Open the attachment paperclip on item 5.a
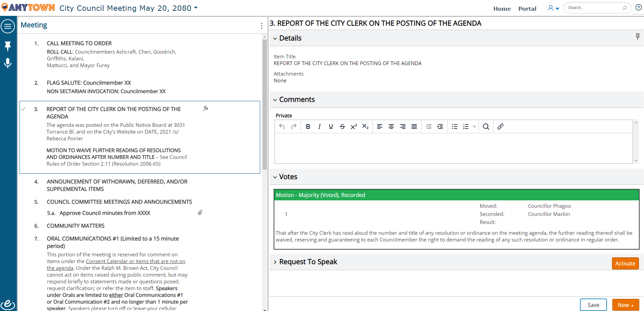The width and height of the screenshot is (644, 311). (200, 213)
